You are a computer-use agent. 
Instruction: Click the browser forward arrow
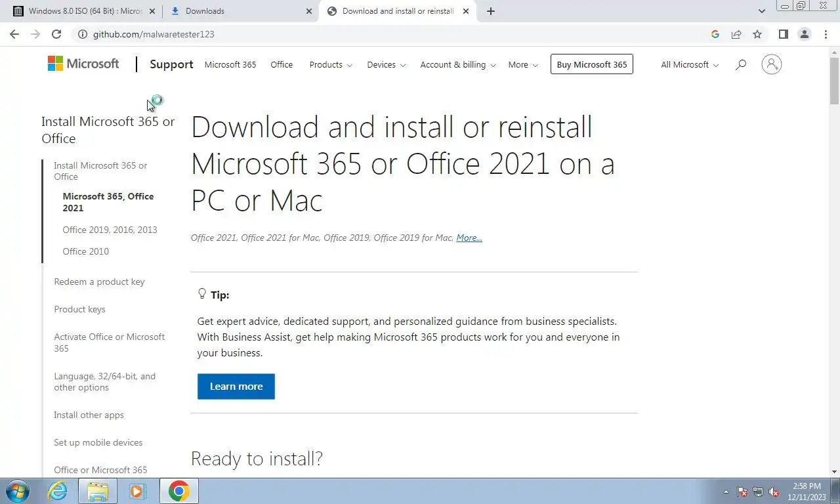pyautogui.click(x=35, y=34)
